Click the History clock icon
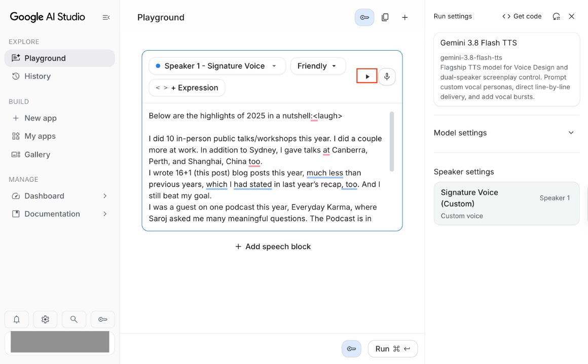The height and width of the screenshot is (364, 588). click(x=16, y=76)
